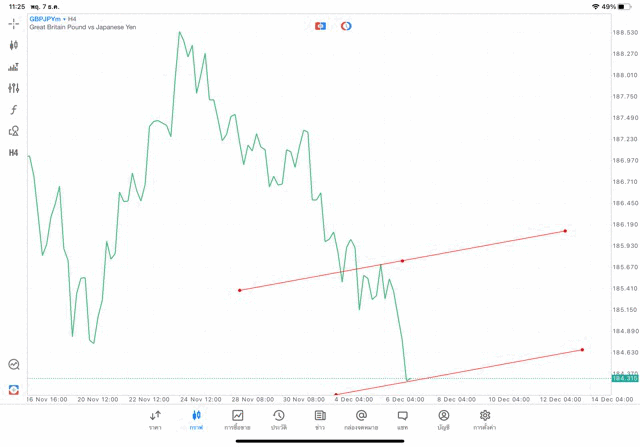The image size is (640, 447).
Task: Toggle the red-blue circular chart icon
Action: 346,26
